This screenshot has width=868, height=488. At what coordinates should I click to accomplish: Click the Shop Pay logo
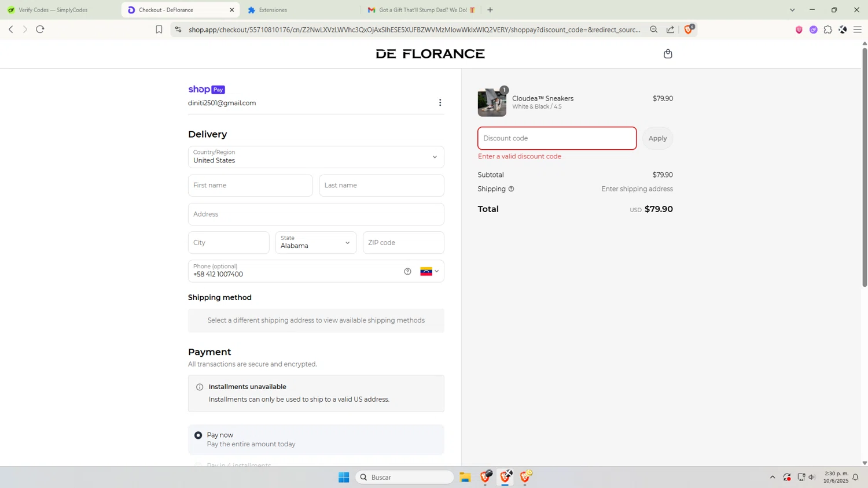(207, 90)
